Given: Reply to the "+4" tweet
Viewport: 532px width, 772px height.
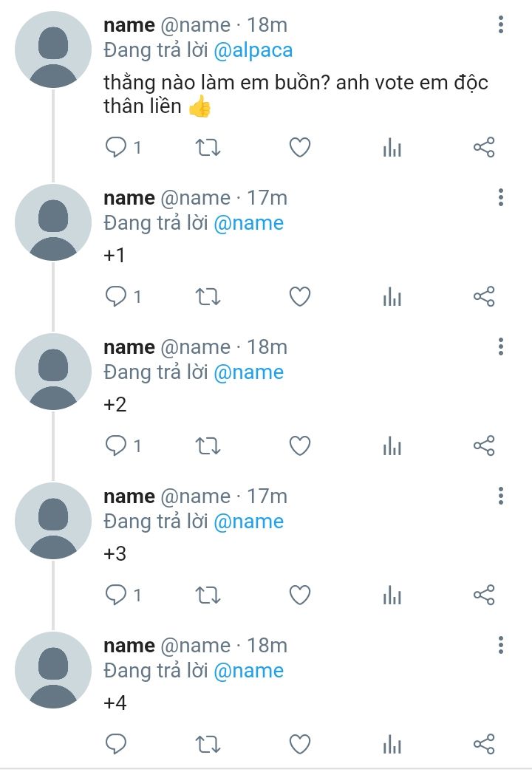Looking at the screenshot, I should pos(117,744).
